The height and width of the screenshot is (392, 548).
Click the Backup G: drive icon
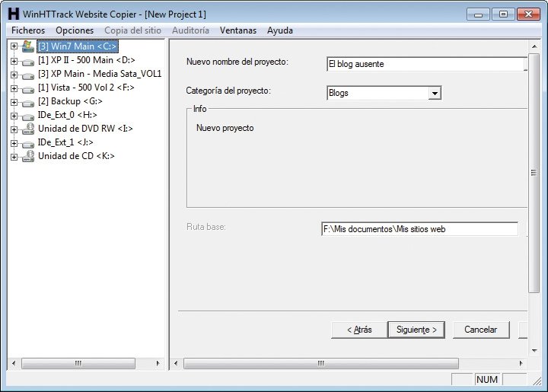28,104
